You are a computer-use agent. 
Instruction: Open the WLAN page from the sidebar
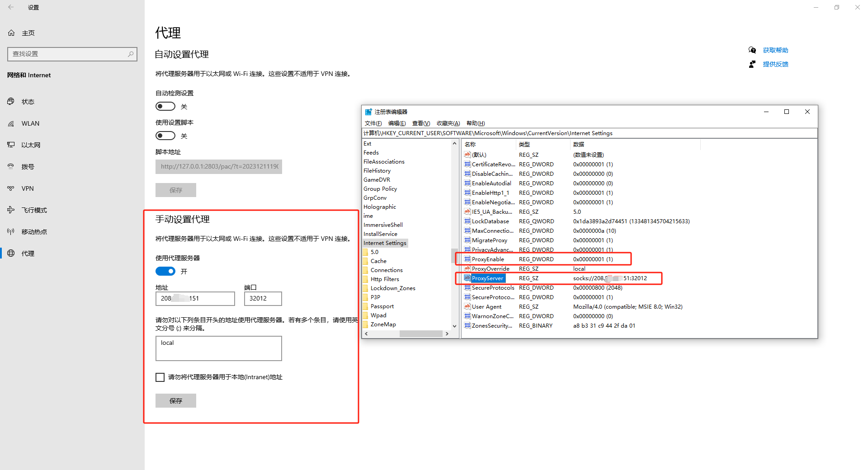pos(30,123)
